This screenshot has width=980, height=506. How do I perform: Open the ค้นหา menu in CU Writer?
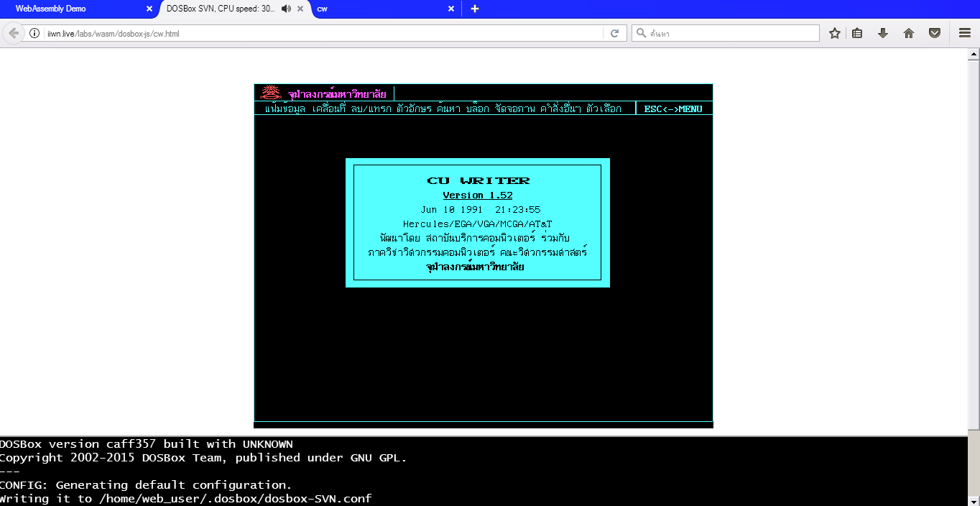point(448,109)
